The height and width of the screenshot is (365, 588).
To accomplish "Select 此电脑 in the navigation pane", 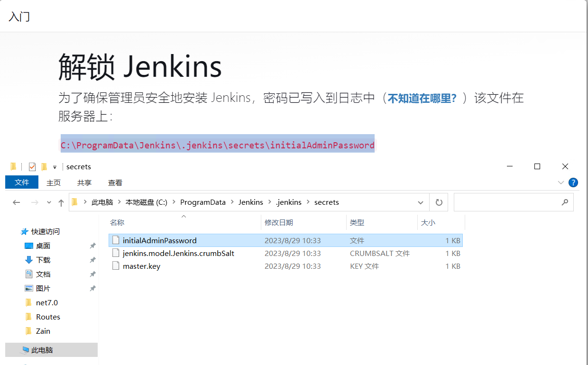I will click(51, 350).
